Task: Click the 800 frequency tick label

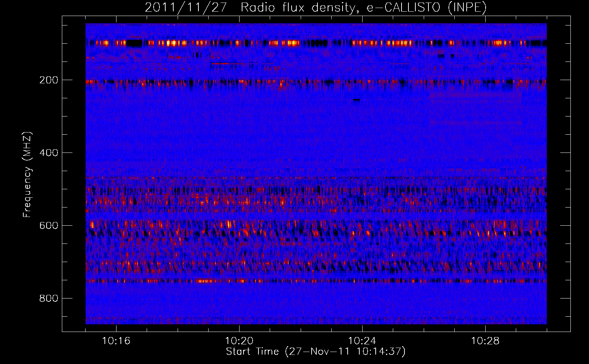Action: coord(48,298)
